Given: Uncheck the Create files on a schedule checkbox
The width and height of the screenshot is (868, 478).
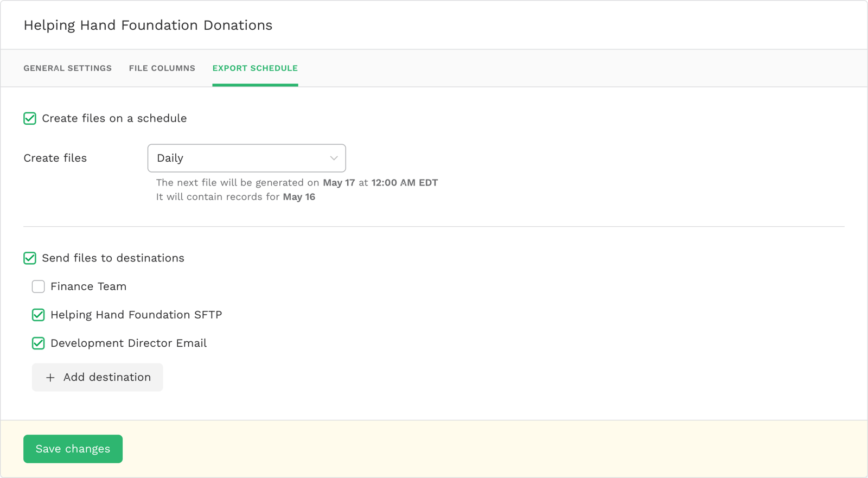Looking at the screenshot, I should (30, 118).
